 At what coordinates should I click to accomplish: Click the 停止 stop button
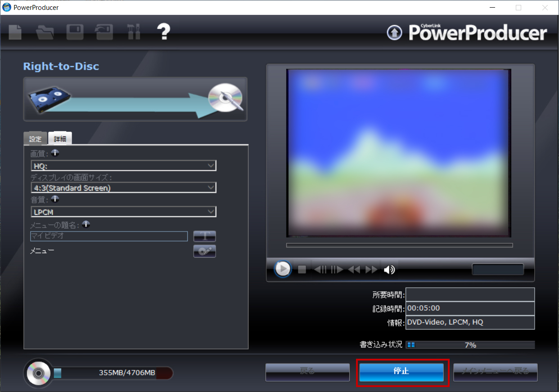401,372
